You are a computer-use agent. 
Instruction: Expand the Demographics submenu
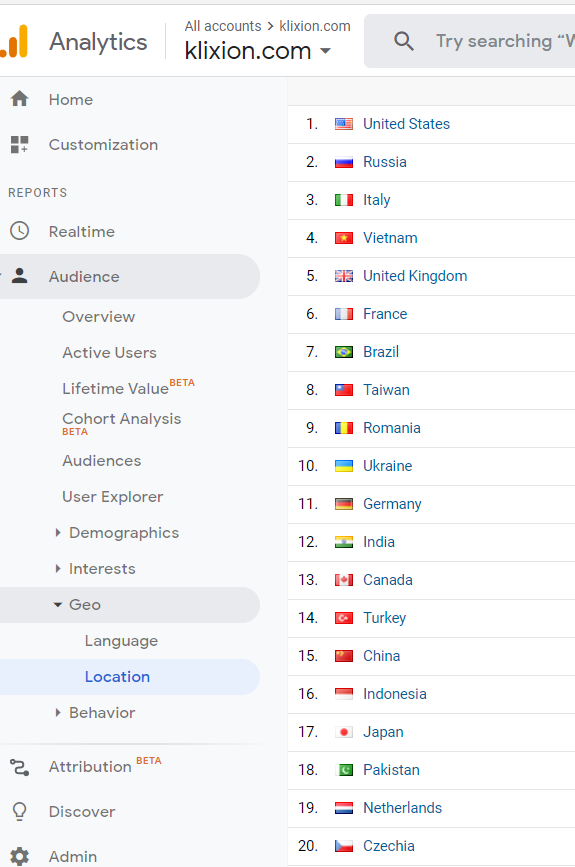point(58,532)
